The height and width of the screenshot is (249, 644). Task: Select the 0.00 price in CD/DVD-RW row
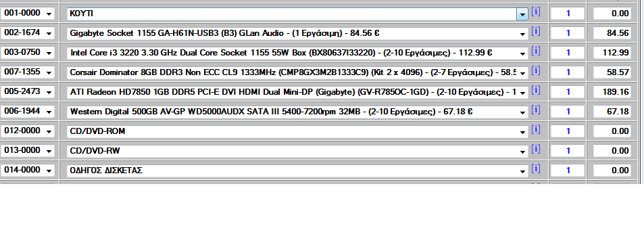pos(612,151)
